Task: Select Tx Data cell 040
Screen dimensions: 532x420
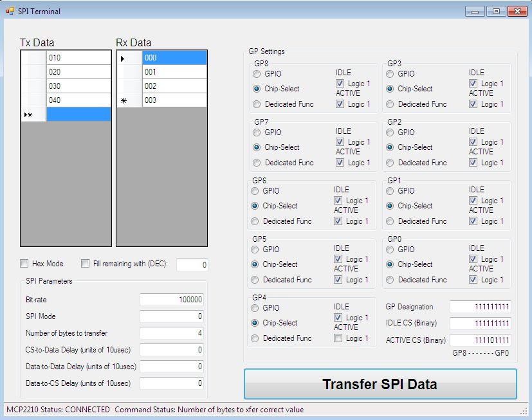Action: (78, 100)
